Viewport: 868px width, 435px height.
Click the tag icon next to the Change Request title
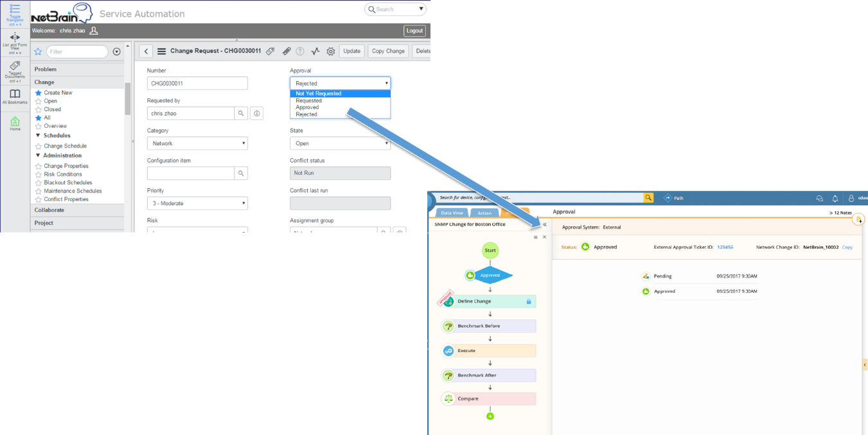[270, 51]
